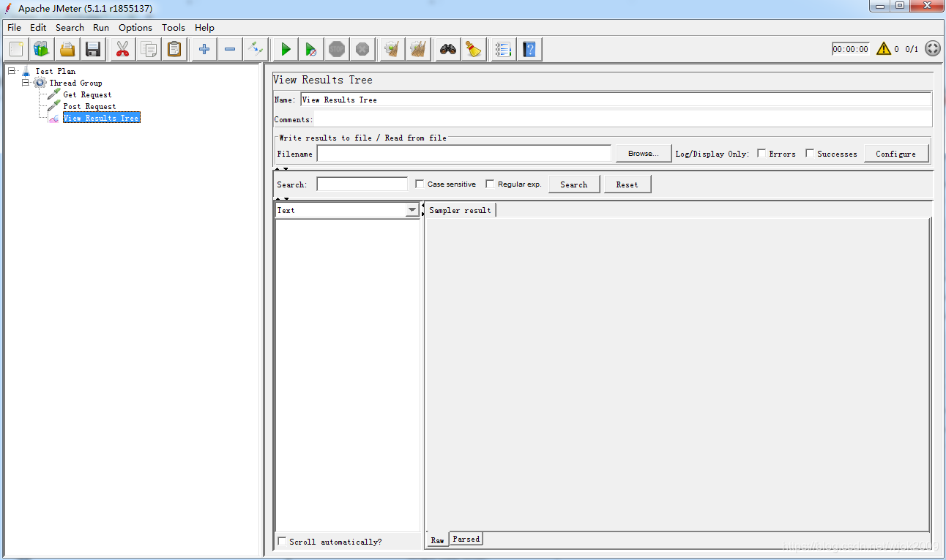Screen dimensions: 946x560
Task: Collapse all nodes with minus icon
Action: pos(230,49)
